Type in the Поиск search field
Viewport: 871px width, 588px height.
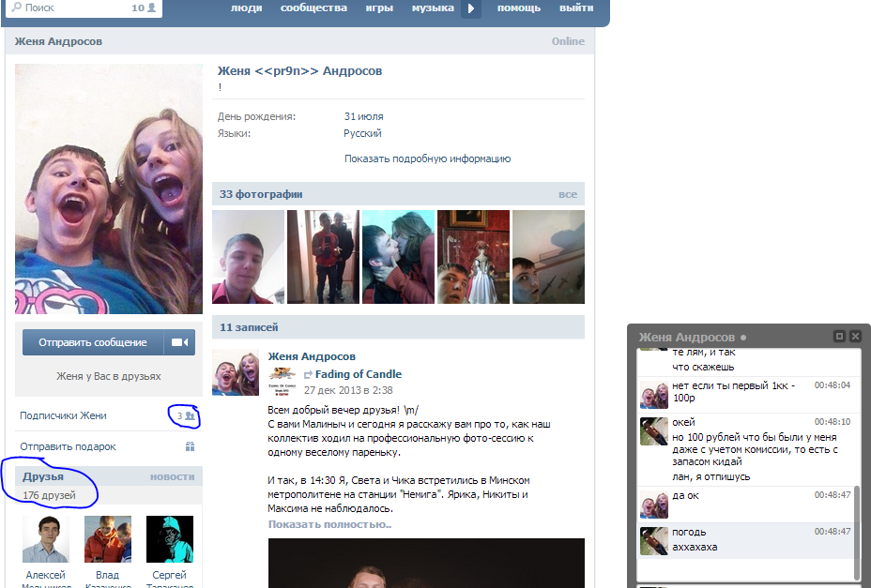coord(75,8)
